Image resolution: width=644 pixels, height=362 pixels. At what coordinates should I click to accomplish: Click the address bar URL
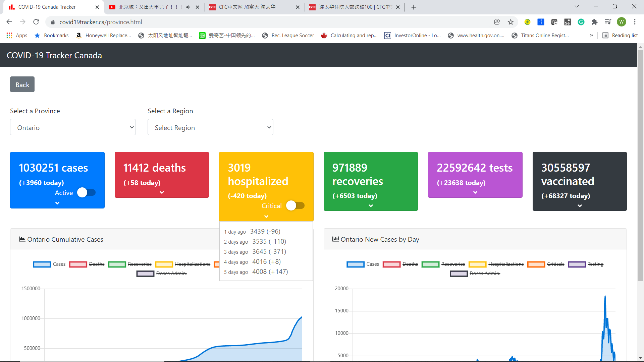point(101,22)
